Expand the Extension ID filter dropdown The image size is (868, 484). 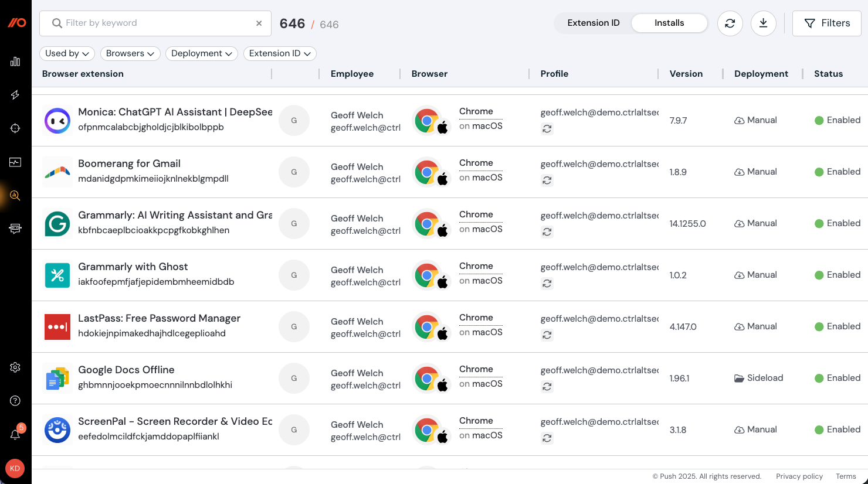[x=280, y=53]
